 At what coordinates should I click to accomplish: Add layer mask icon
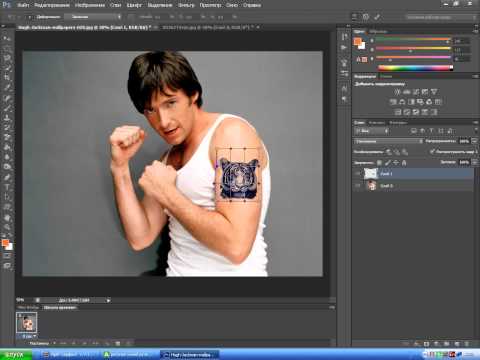click(x=426, y=344)
